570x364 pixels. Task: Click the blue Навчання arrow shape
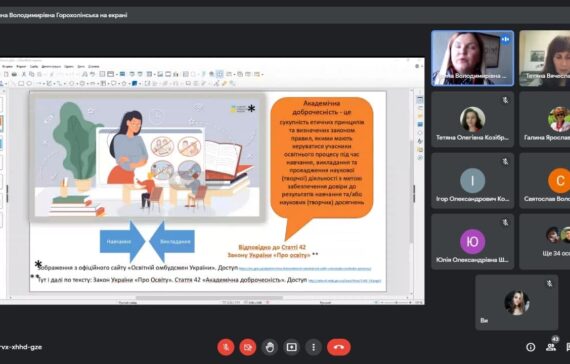(123, 241)
